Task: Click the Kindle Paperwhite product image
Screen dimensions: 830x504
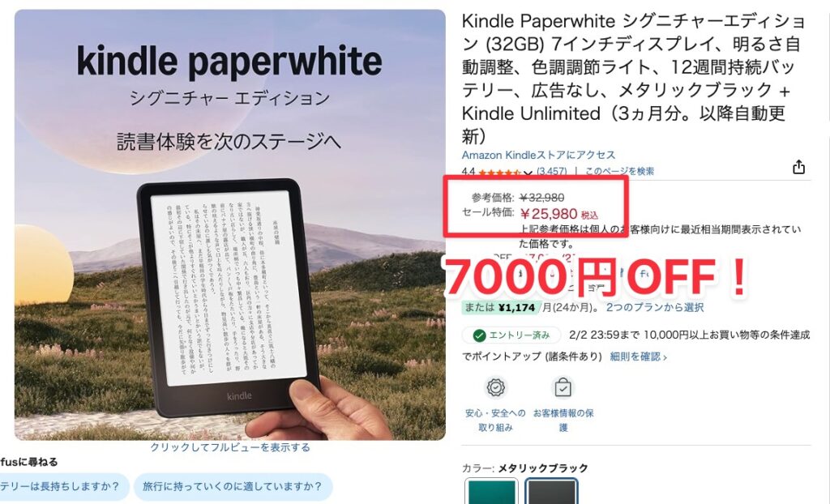Action: 229,225
